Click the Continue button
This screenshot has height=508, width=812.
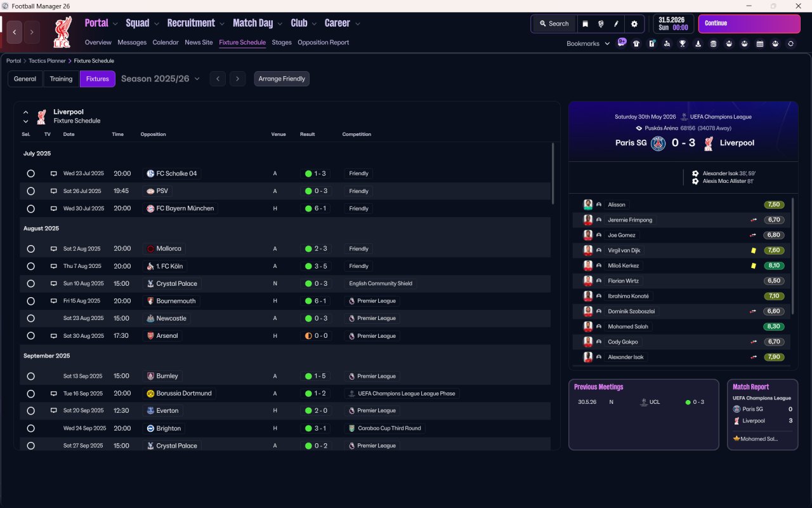(749, 23)
